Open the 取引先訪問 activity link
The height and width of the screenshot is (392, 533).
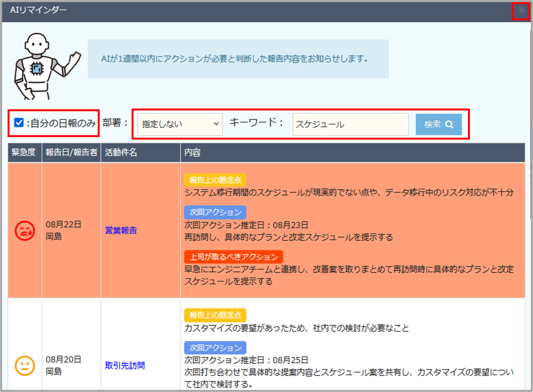(125, 366)
